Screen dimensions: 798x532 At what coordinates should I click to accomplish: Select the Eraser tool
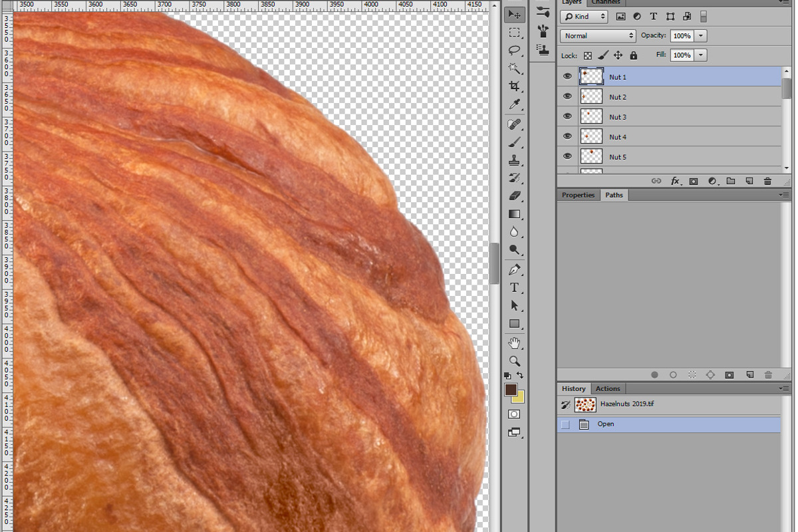point(514,196)
